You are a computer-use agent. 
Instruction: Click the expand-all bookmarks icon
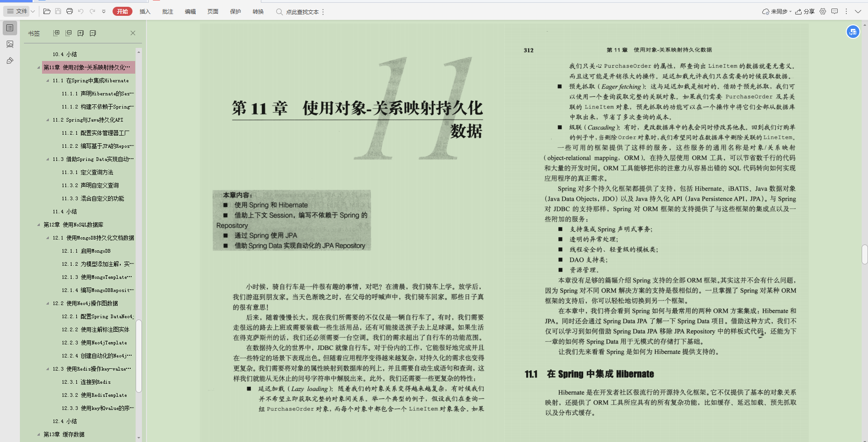coord(56,33)
